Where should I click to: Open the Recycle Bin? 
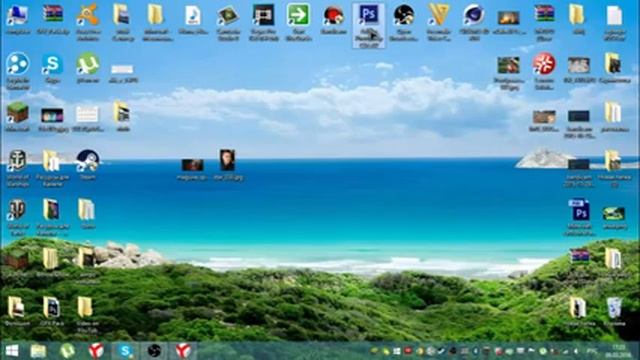[x=614, y=311]
